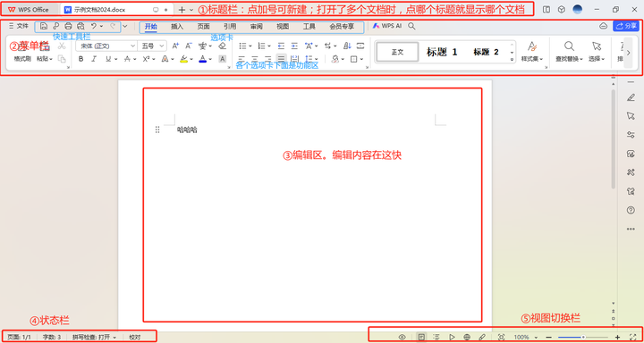Screen dimensions: 644x343
Task: Click the Clear Formatting eraser icon
Action: click(222, 46)
